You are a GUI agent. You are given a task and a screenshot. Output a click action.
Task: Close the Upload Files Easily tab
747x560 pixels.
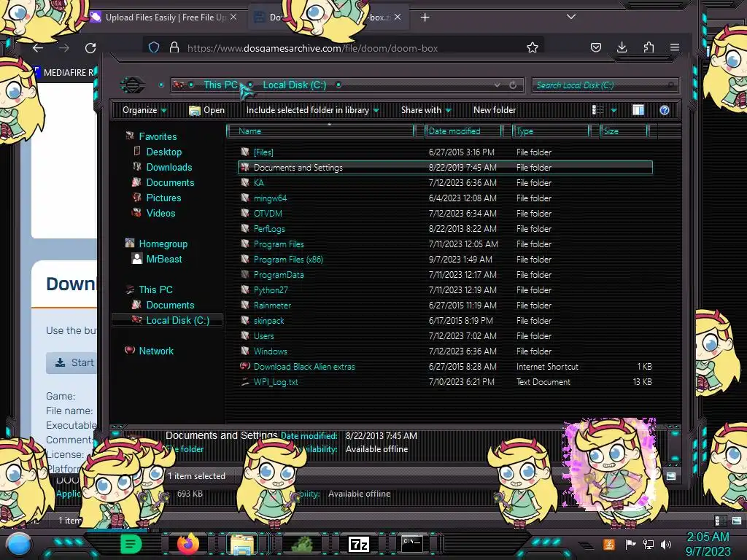pyautogui.click(x=233, y=17)
